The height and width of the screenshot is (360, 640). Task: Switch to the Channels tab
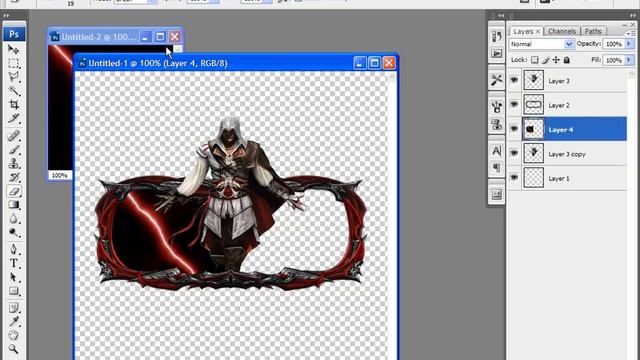562,31
